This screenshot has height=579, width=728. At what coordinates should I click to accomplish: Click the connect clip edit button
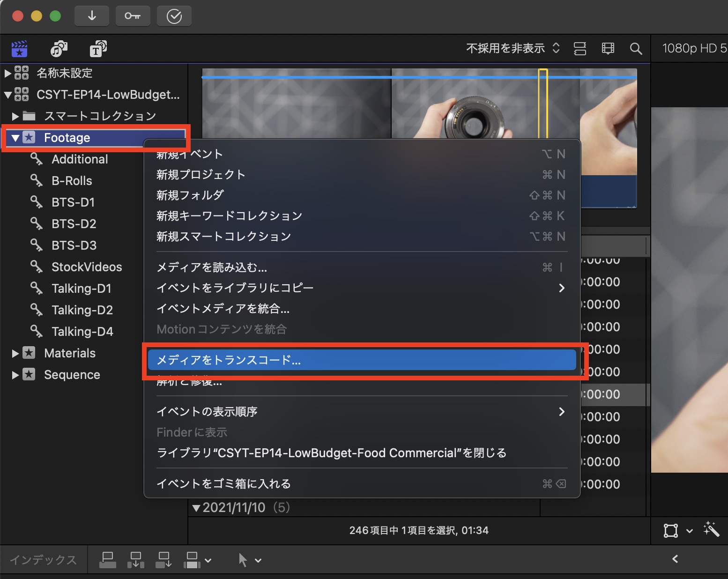tap(108, 559)
